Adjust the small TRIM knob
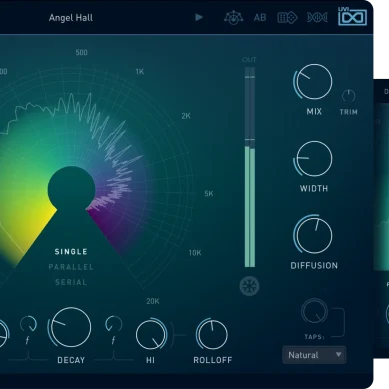 (x=348, y=96)
